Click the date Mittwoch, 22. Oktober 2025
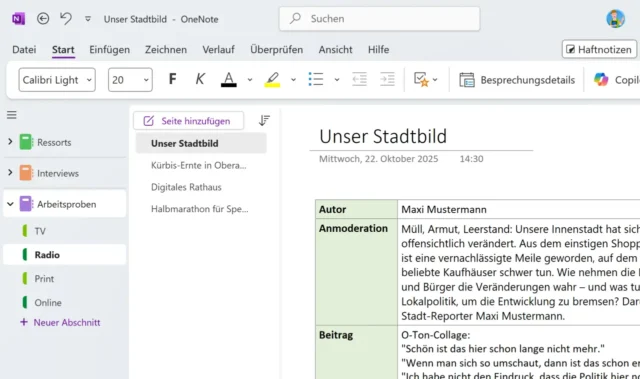640x379 pixels. click(x=378, y=159)
